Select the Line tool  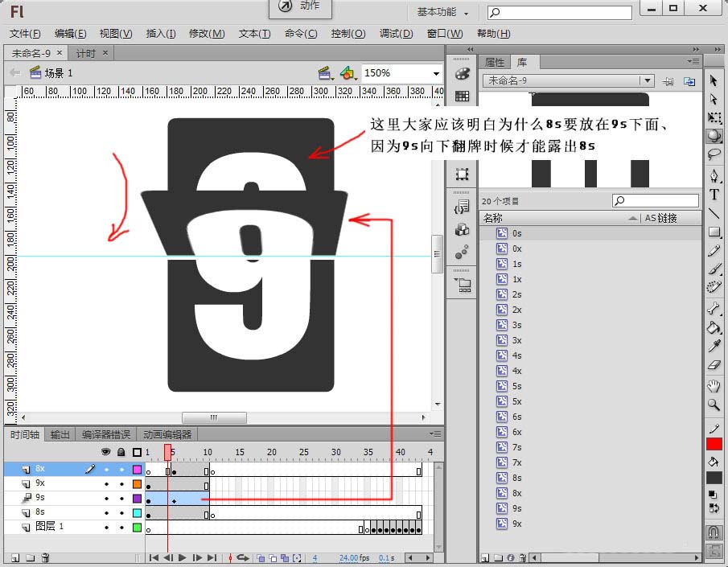point(714,213)
